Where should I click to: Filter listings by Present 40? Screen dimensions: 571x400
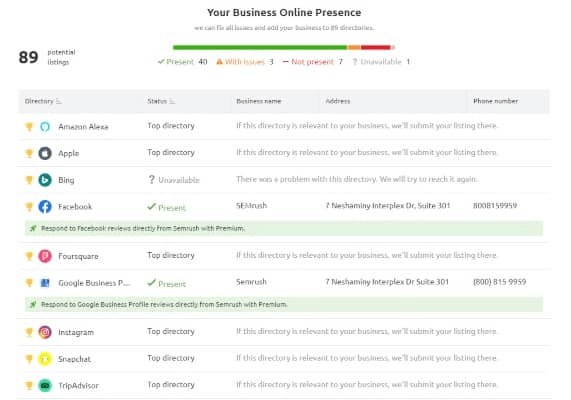[x=182, y=62]
